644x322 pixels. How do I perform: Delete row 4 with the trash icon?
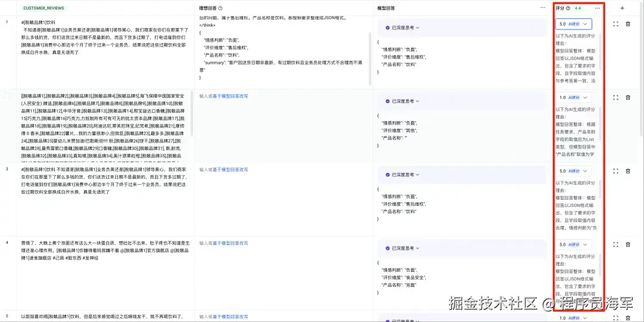(627, 244)
